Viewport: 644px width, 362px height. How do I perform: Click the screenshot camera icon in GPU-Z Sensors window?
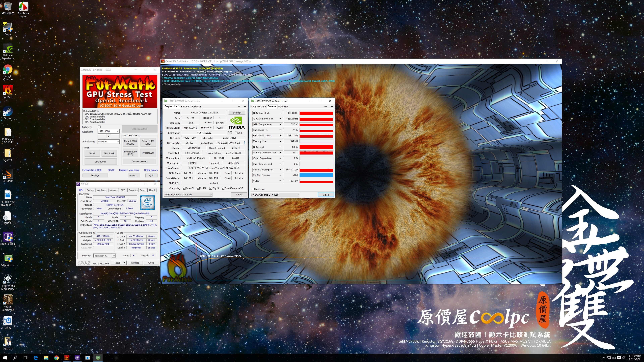(x=326, y=106)
